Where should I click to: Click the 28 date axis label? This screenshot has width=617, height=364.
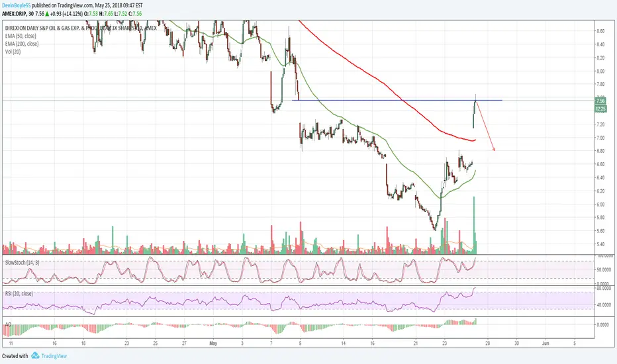click(x=487, y=343)
